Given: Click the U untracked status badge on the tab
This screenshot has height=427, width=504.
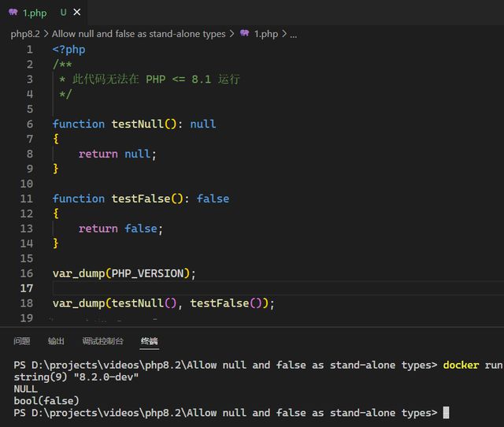Looking at the screenshot, I should click(63, 13).
